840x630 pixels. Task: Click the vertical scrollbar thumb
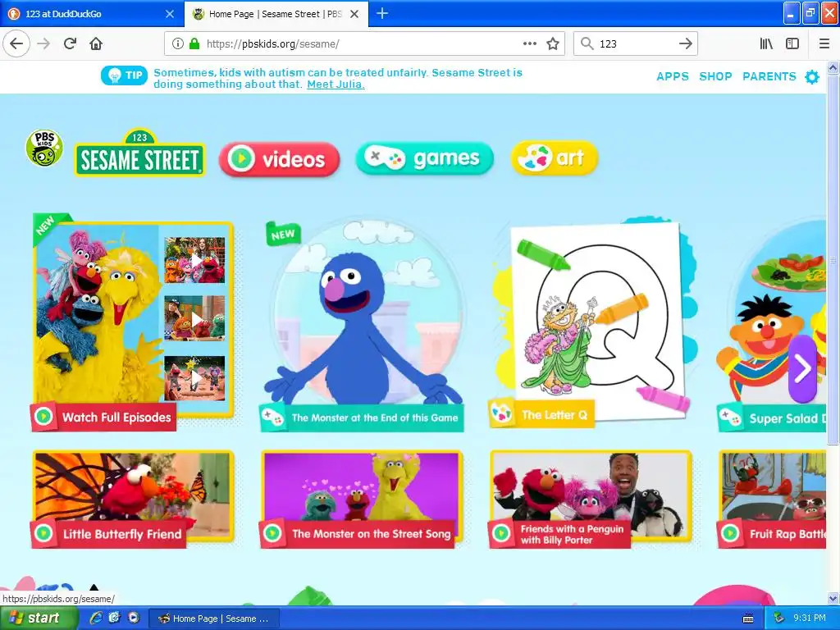(833, 260)
